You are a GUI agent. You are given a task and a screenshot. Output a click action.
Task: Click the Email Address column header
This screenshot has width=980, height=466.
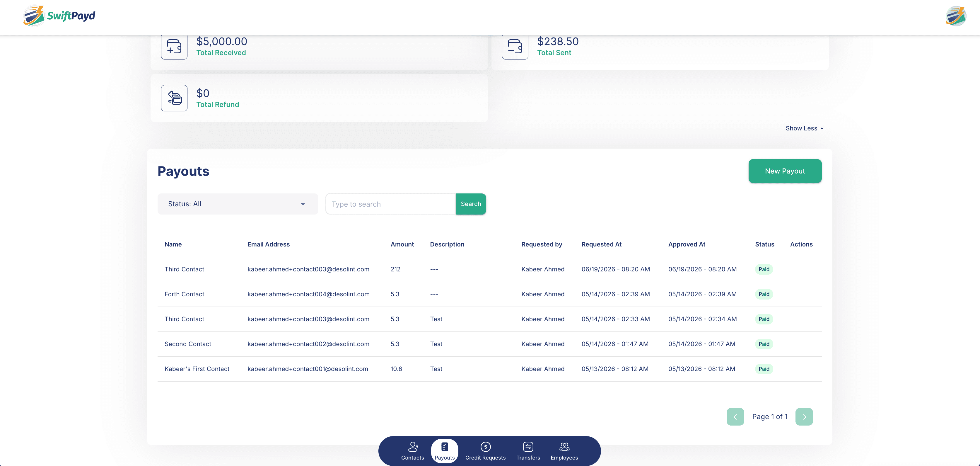tap(269, 244)
